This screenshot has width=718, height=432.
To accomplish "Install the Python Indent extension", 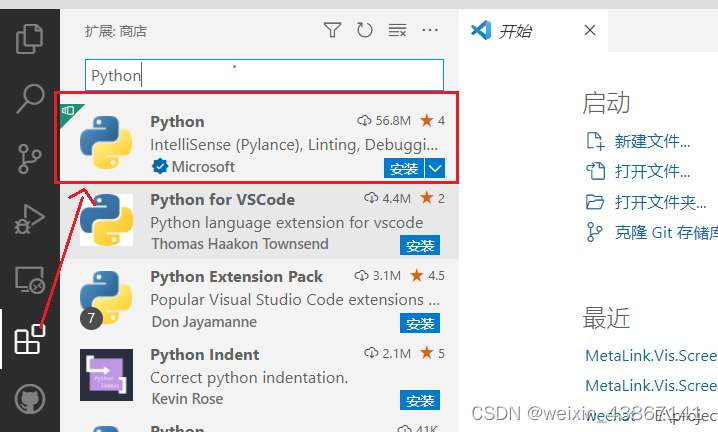I will click(x=420, y=400).
